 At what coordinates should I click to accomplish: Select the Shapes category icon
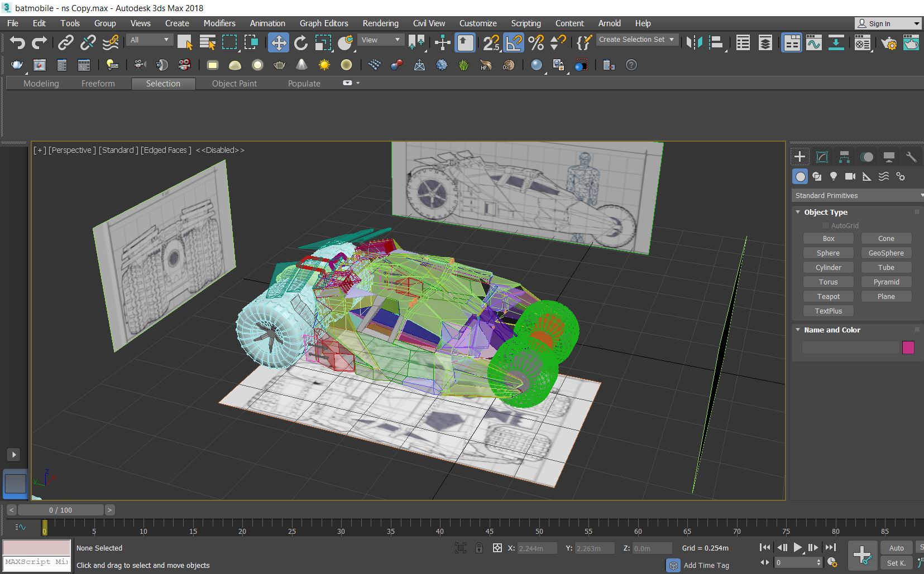point(817,176)
